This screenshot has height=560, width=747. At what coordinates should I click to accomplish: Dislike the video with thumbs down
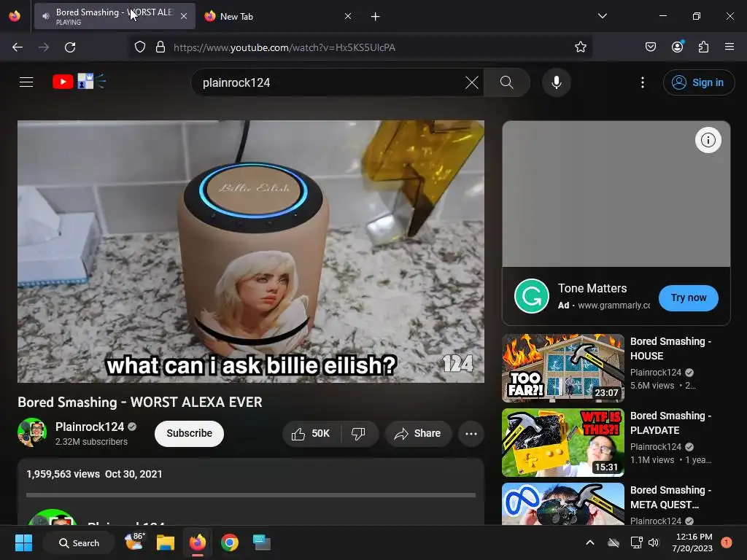coord(358,433)
